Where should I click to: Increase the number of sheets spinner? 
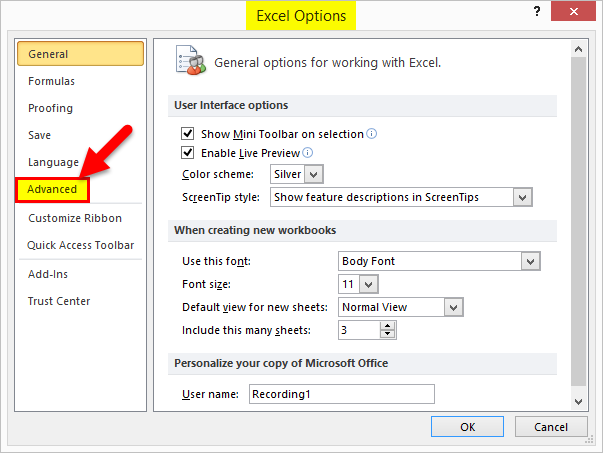[x=388, y=325]
